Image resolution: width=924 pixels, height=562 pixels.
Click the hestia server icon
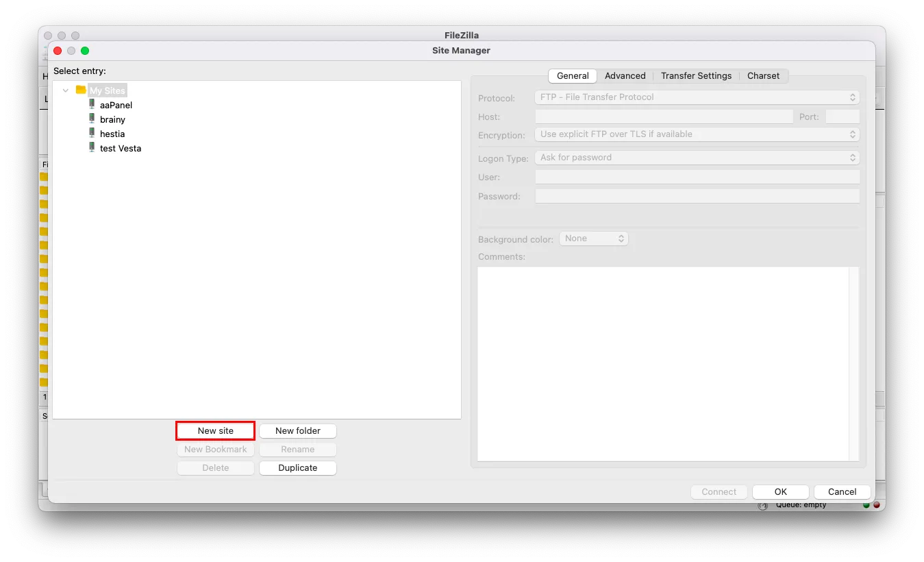click(92, 133)
